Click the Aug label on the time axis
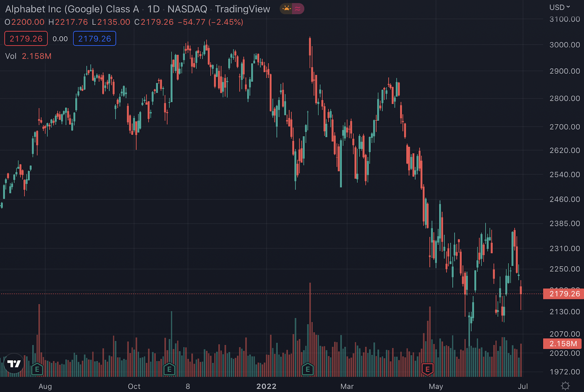The width and height of the screenshot is (584, 392). click(45, 386)
